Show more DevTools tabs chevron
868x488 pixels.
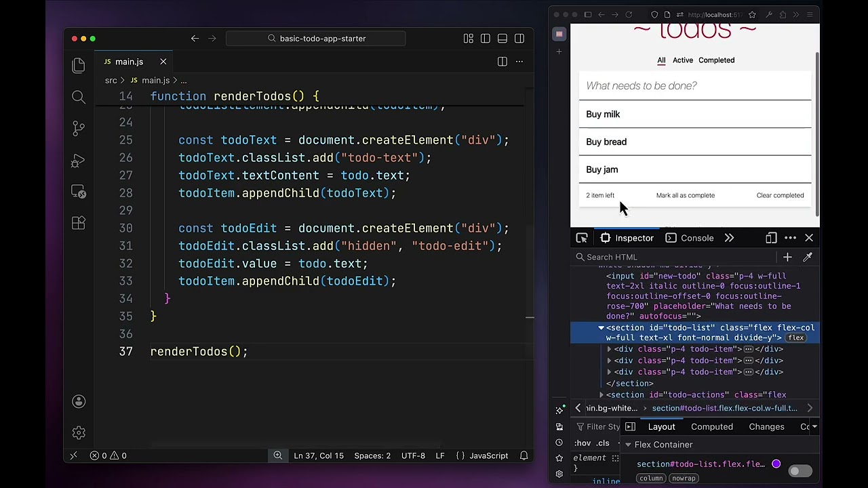point(729,238)
